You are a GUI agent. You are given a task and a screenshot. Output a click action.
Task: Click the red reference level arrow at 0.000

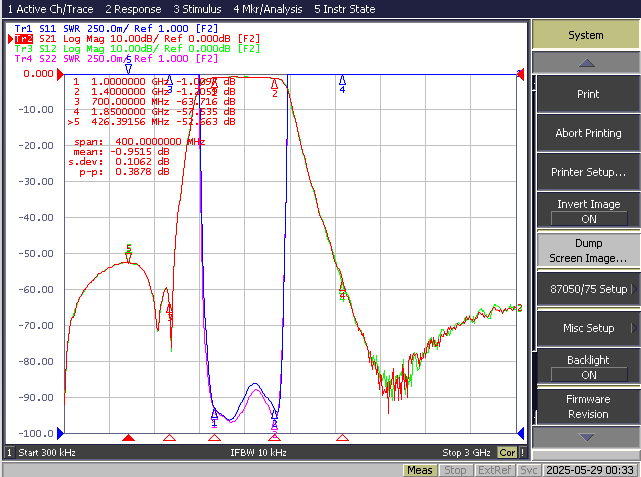point(60,74)
